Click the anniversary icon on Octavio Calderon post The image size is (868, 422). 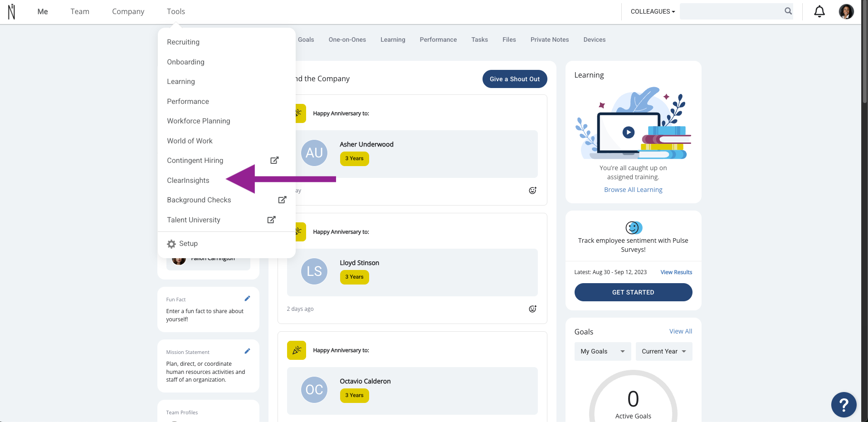coord(297,350)
